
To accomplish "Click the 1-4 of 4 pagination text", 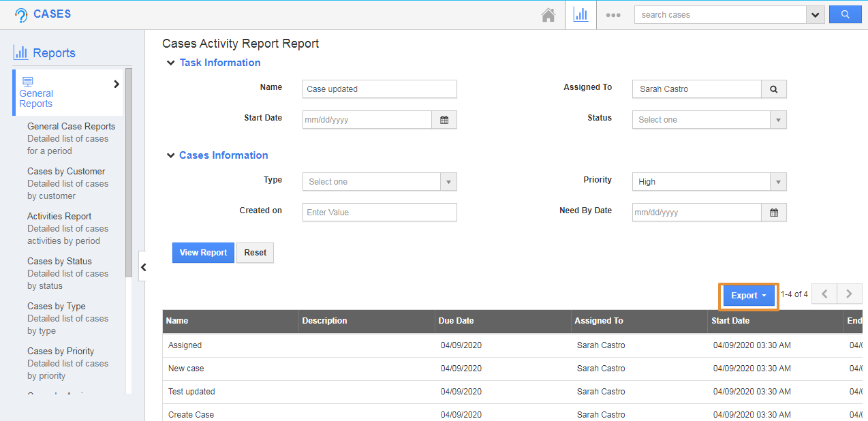I will point(794,294).
